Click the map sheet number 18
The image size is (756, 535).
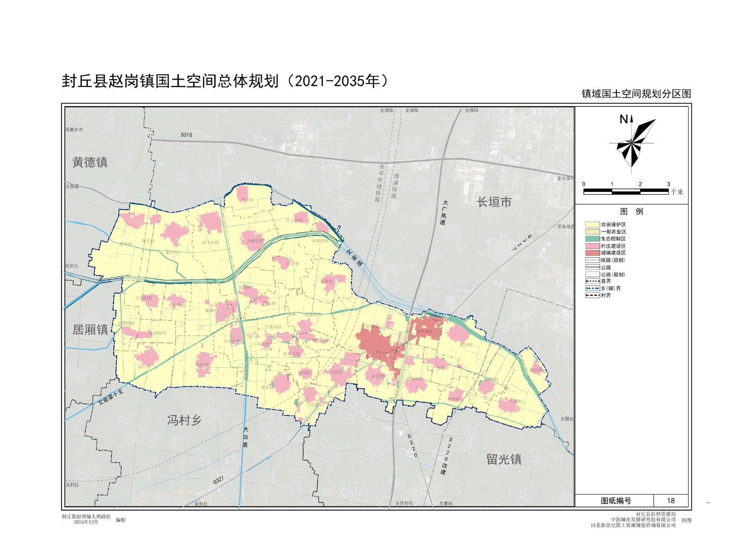pos(671,501)
